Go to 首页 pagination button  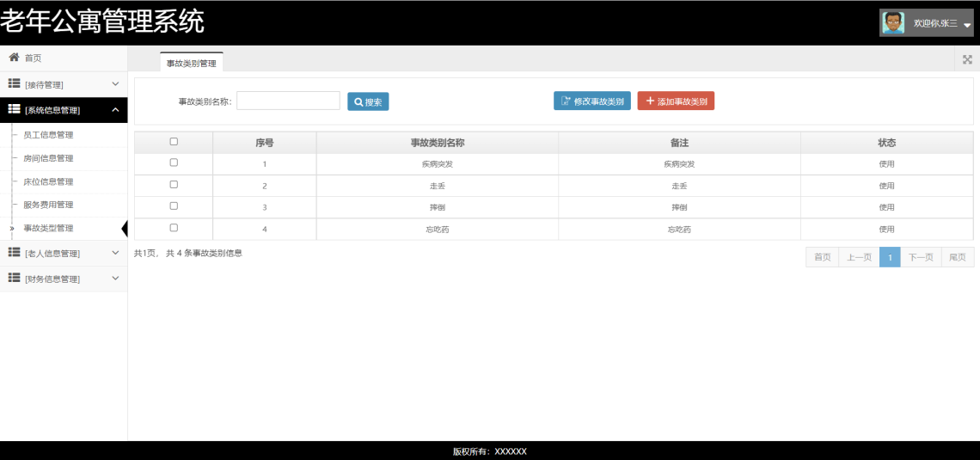click(x=822, y=257)
